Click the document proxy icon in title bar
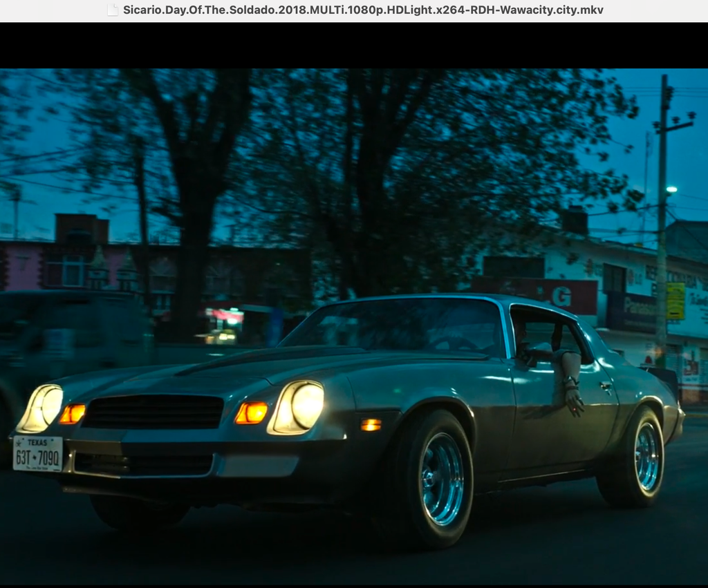The width and height of the screenshot is (708, 588). click(x=113, y=10)
